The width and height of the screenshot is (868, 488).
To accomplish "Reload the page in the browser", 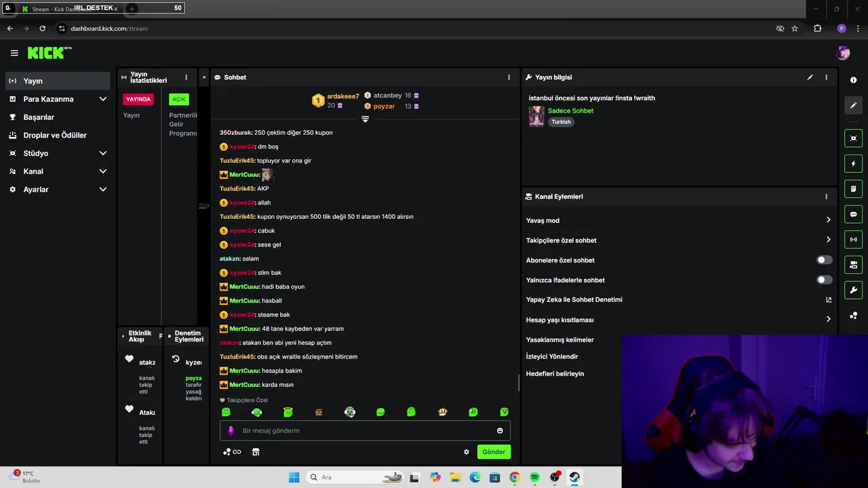I will pos(42,28).
